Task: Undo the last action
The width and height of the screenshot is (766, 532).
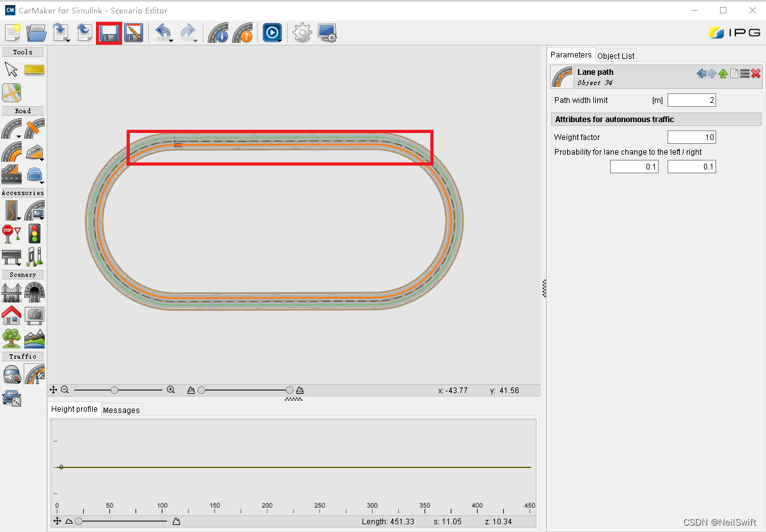Action: 163,33
